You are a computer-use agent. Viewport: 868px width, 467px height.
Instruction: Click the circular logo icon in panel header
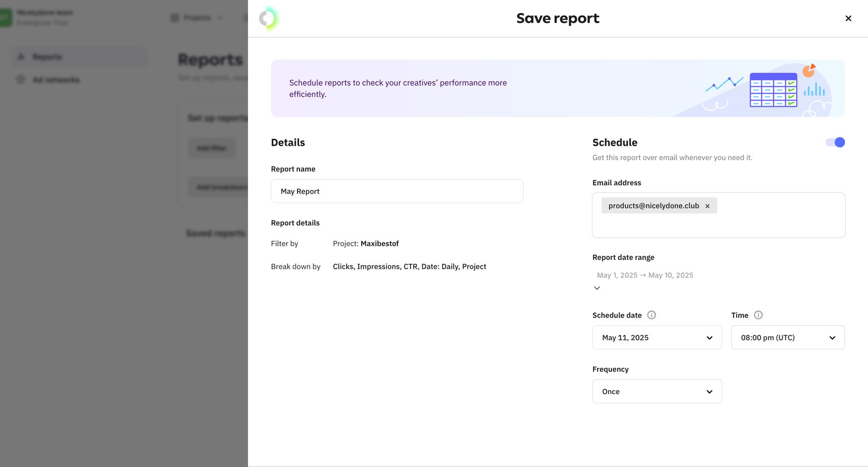click(x=268, y=18)
